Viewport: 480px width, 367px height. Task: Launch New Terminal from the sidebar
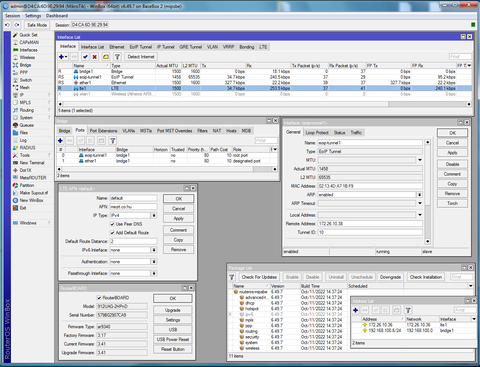(x=32, y=163)
